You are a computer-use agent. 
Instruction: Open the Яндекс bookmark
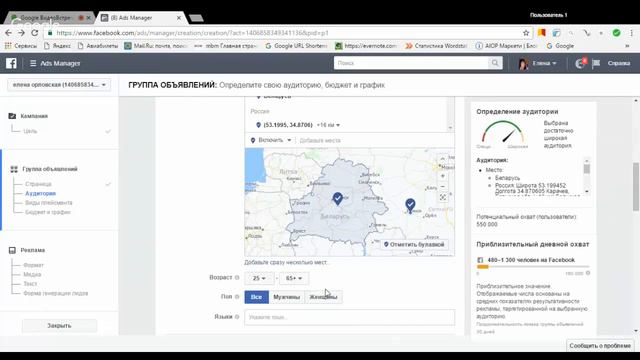[x=57, y=46]
